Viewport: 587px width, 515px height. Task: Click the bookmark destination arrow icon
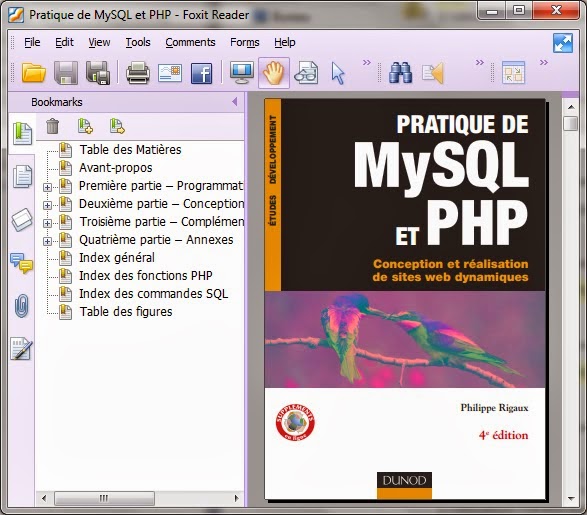117,126
